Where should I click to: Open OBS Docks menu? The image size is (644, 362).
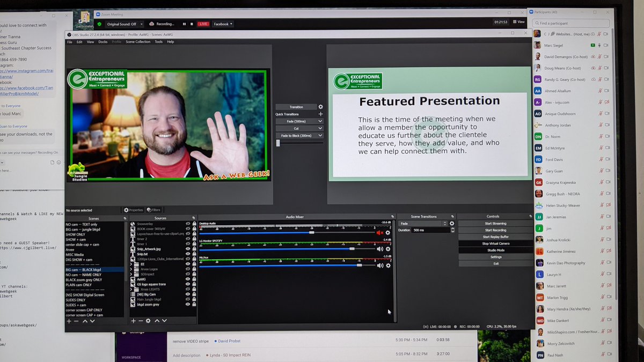tap(103, 42)
